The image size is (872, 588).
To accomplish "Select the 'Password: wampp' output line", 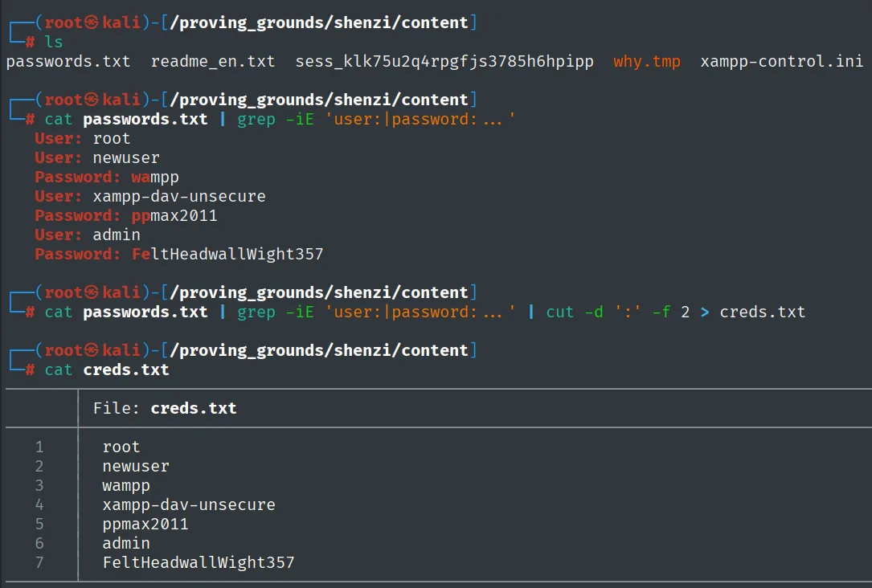I will tap(107, 178).
